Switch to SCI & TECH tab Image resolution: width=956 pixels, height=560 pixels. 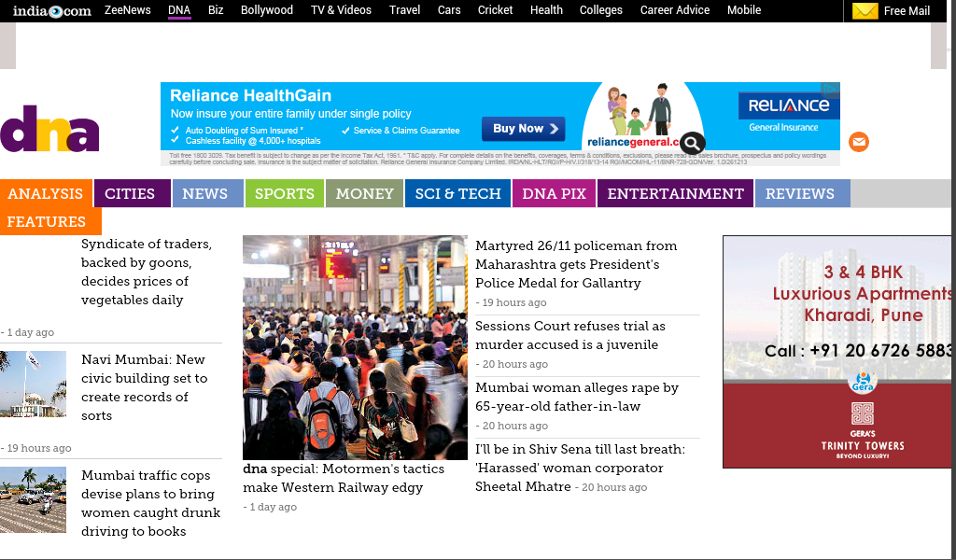457,193
